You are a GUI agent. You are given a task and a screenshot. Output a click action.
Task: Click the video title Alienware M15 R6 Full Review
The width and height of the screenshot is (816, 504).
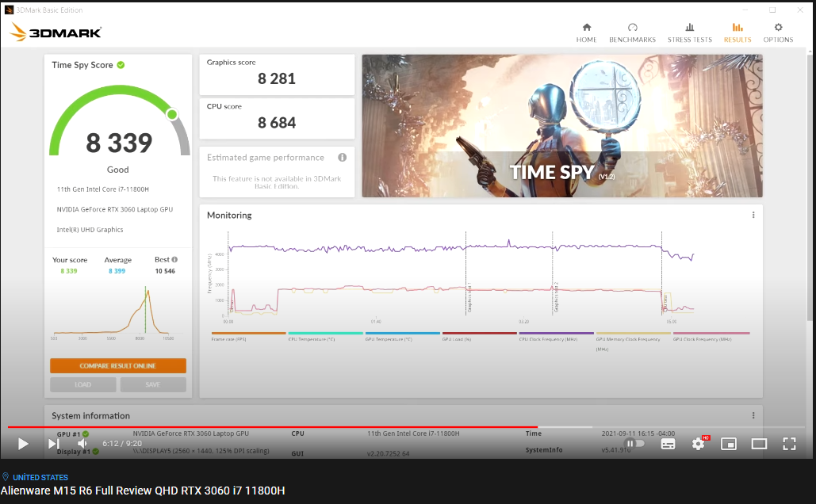tap(143, 491)
